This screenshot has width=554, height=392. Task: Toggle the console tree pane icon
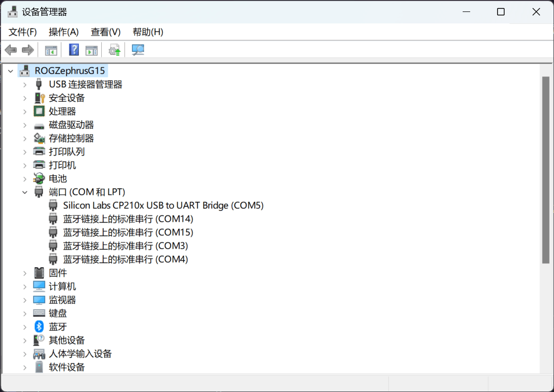(x=50, y=49)
